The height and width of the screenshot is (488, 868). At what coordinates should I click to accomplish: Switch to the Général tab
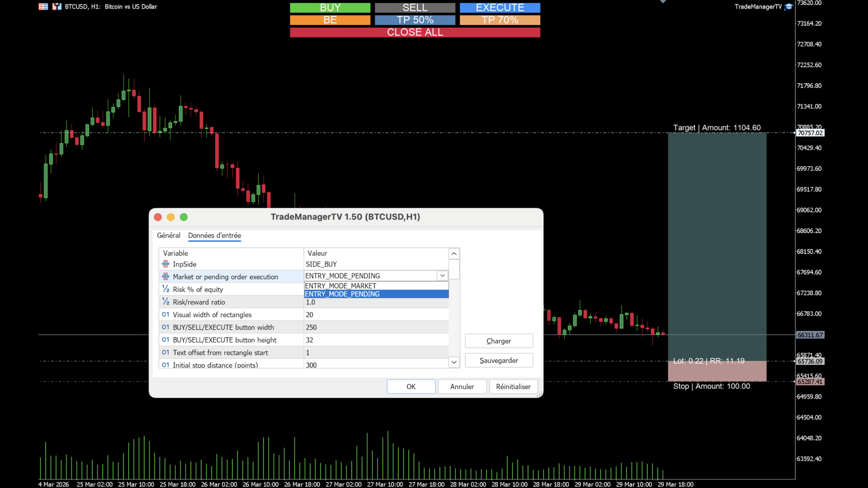[x=168, y=235]
